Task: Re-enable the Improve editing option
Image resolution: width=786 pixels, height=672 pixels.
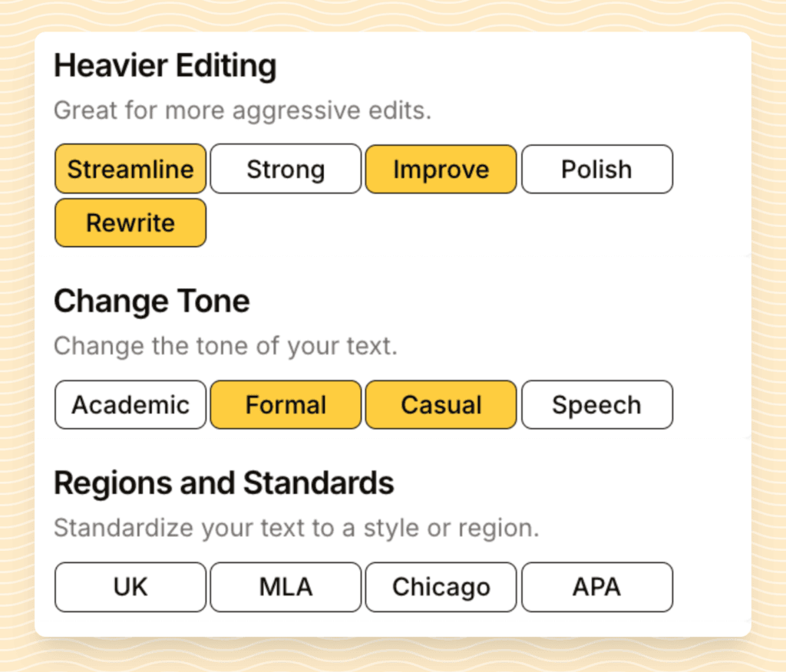Action: click(441, 169)
